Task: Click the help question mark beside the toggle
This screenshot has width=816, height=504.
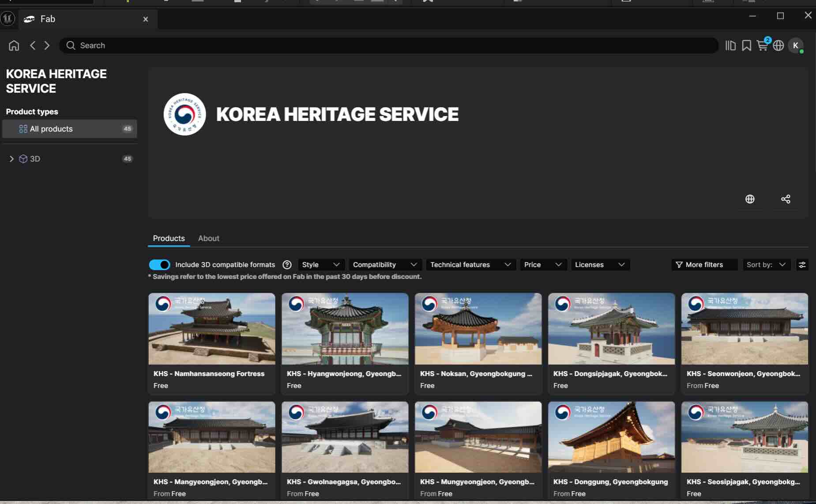Action: click(287, 264)
